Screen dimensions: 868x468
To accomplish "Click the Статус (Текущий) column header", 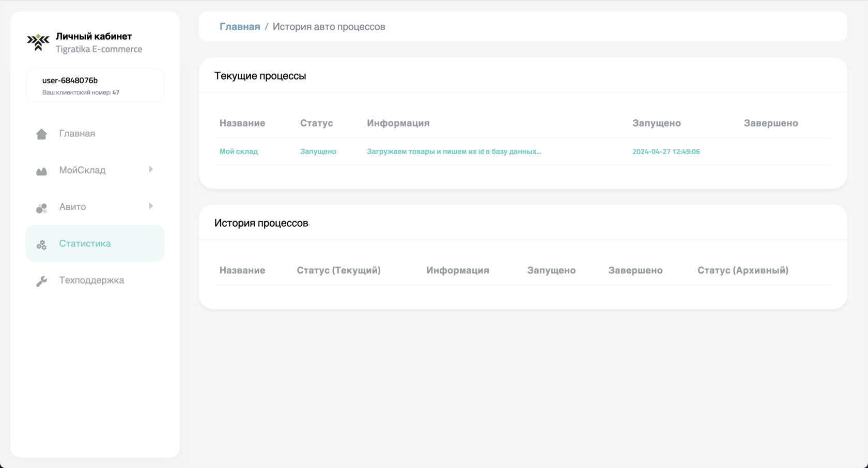I will click(338, 270).
